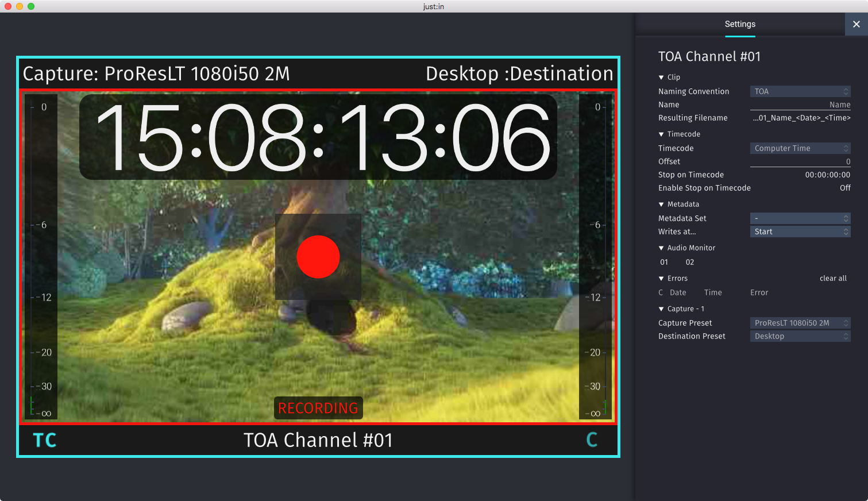
Task: Toggle audio monitor channel 02
Action: click(690, 262)
